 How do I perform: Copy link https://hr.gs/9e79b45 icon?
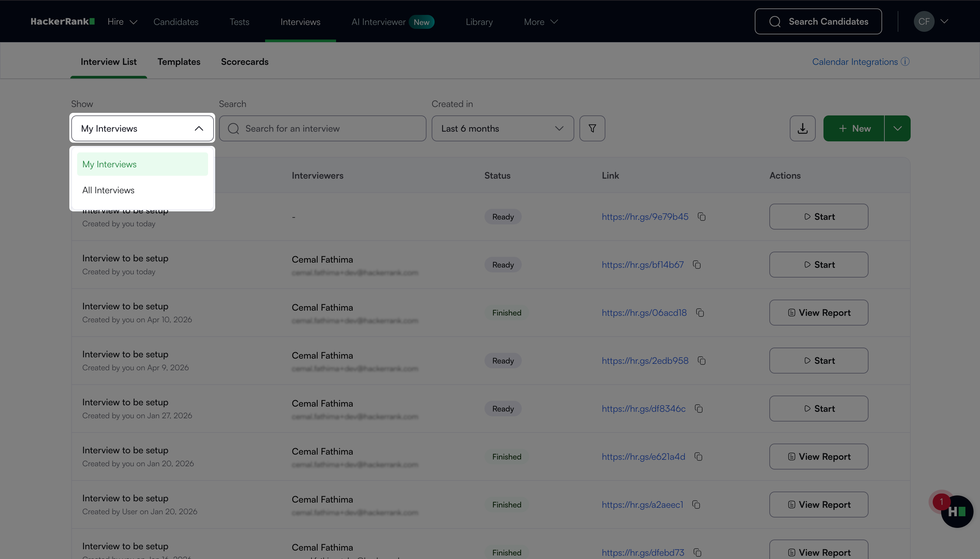(x=701, y=217)
